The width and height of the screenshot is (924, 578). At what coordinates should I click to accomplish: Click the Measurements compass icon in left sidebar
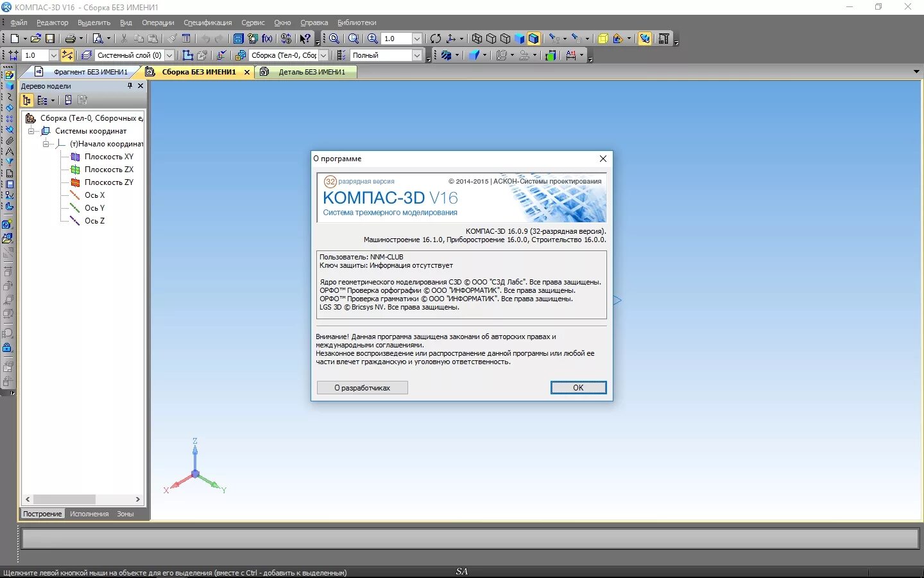point(10,152)
